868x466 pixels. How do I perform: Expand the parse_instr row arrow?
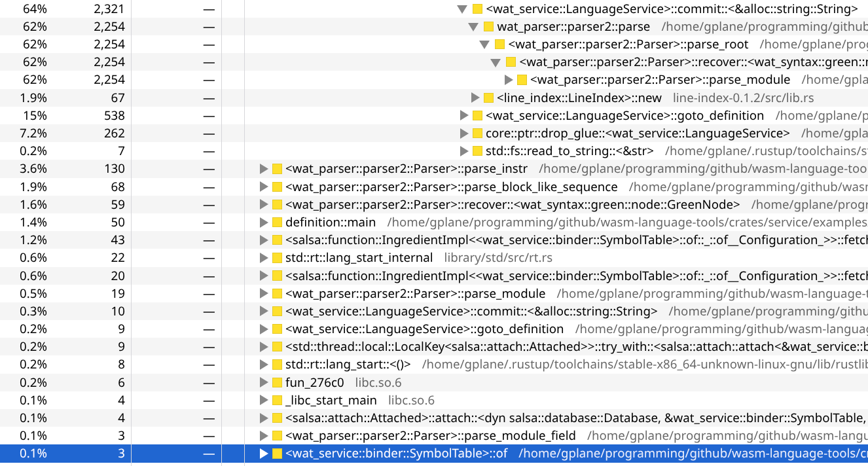(x=264, y=168)
